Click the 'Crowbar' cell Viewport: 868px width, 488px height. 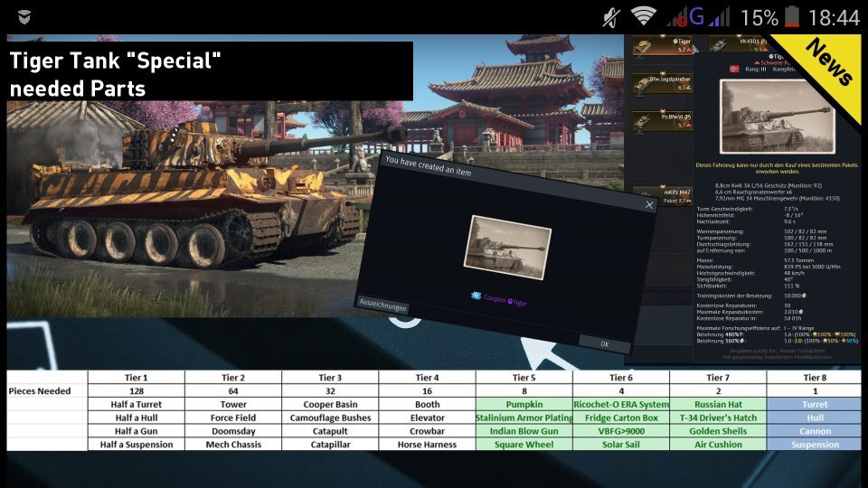[427, 431]
